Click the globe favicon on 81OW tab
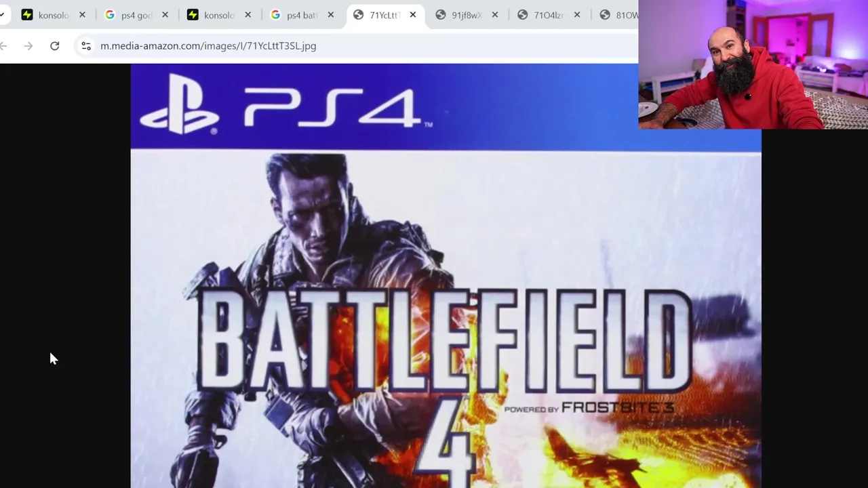The height and width of the screenshot is (488, 868). (x=605, y=15)
